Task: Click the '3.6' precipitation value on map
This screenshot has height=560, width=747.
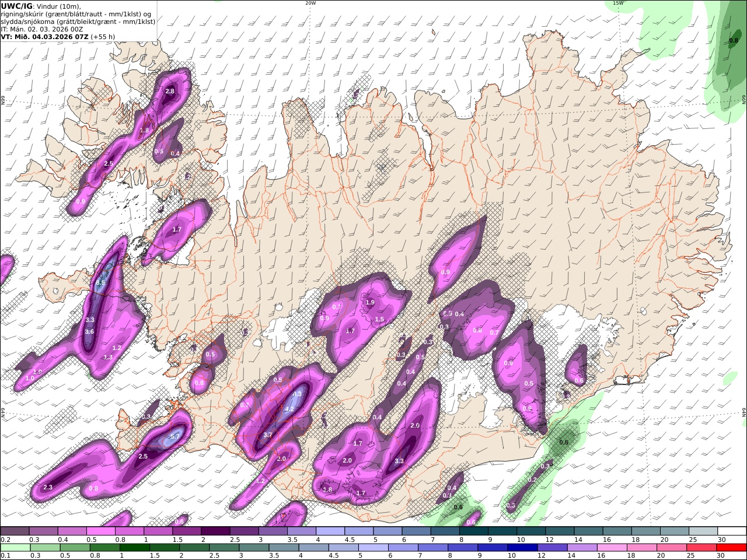Action: [89, 332]
